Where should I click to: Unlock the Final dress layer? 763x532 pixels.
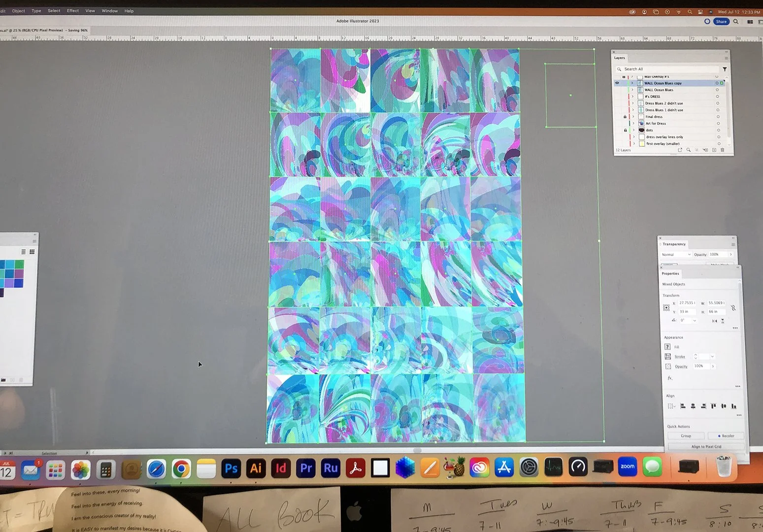pyautogui.click(x=625, y=117)
